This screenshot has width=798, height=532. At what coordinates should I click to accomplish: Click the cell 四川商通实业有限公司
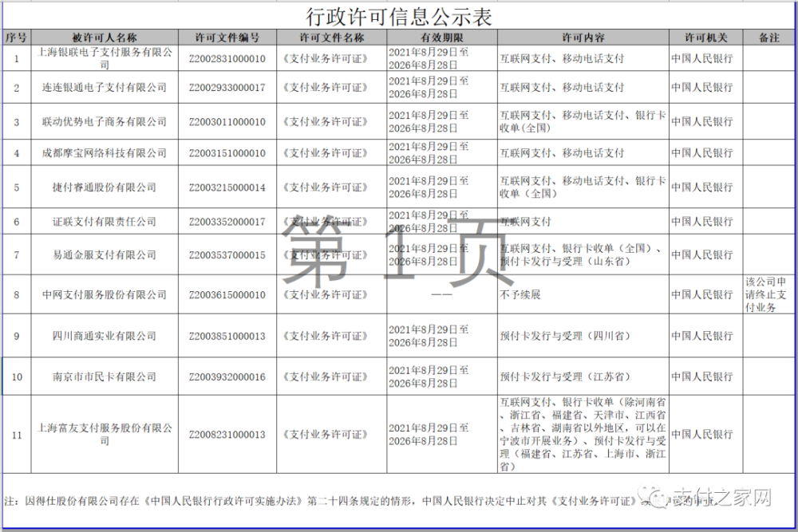[105, 336]
